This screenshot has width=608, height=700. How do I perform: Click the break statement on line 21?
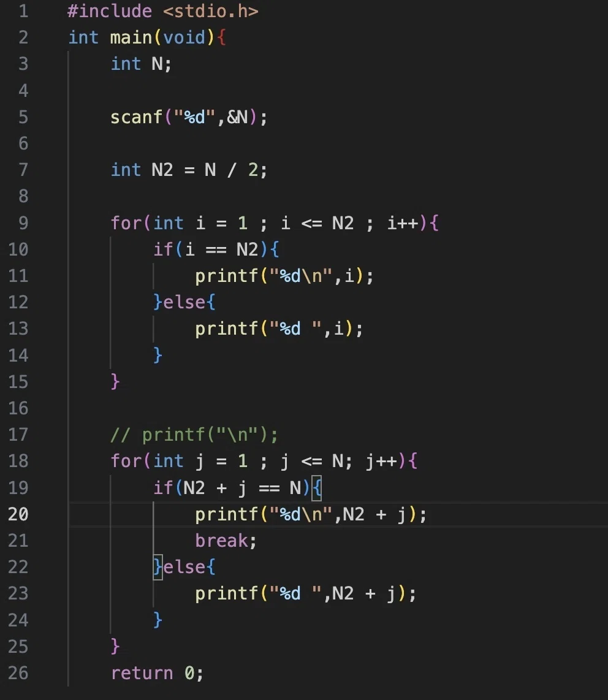pos(226,541)
